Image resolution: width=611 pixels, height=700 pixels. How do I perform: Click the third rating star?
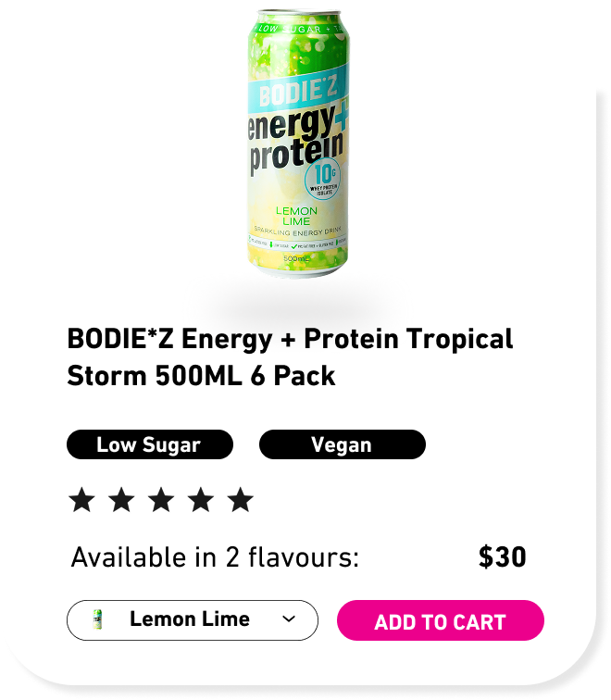tap(161, 499)
